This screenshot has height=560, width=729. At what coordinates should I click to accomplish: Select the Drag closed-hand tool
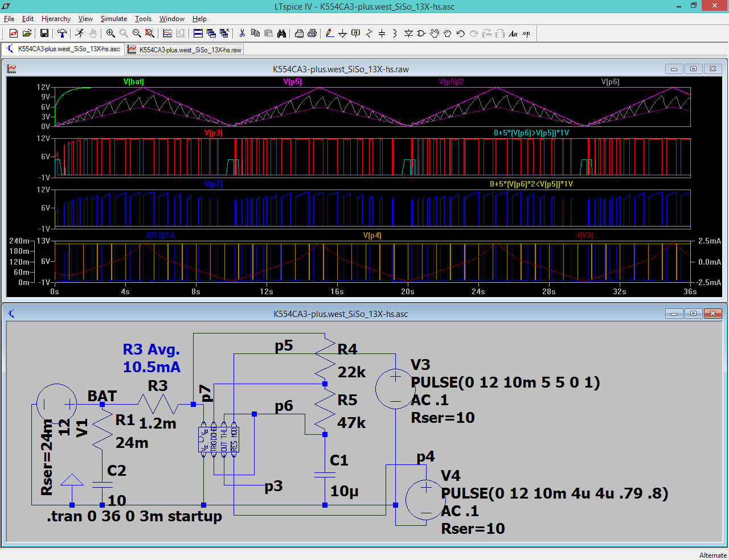(448, 34)
